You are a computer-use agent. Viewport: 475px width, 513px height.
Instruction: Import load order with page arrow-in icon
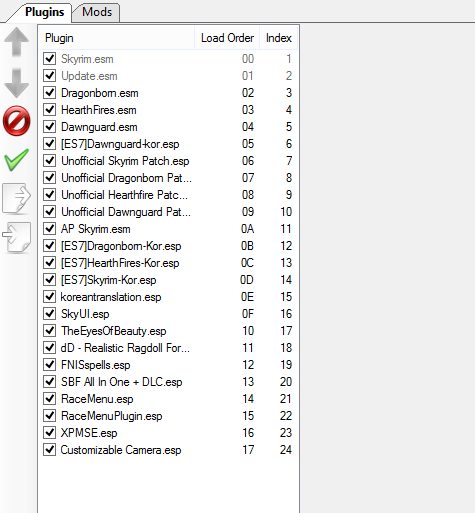[16, 237]
